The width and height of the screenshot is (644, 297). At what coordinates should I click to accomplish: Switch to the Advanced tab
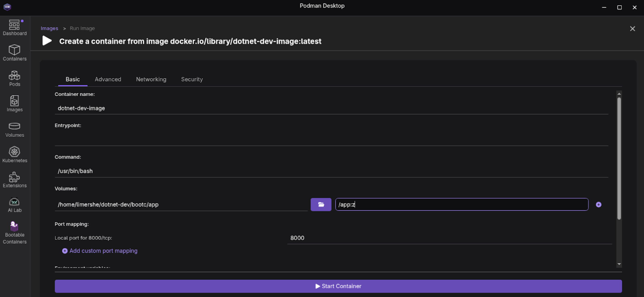coord(108,79)
